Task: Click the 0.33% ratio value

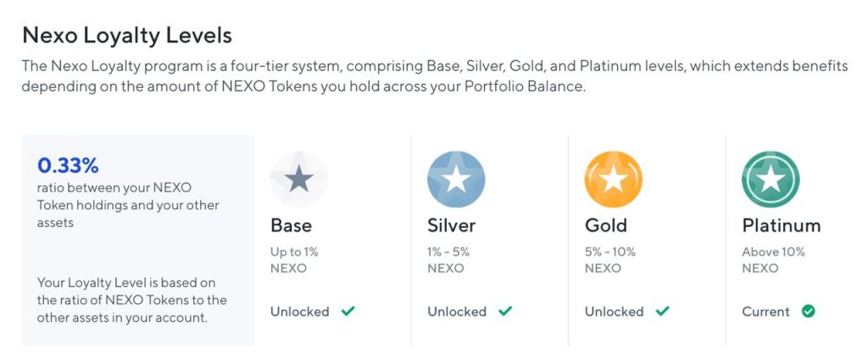Action: (x=68, y=164)
